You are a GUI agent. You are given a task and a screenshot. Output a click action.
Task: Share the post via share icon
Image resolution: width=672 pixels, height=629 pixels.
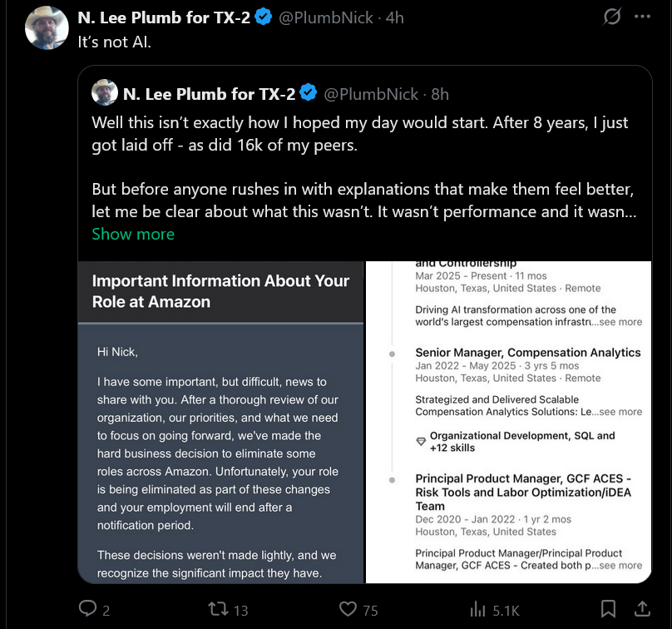point(641,609)
